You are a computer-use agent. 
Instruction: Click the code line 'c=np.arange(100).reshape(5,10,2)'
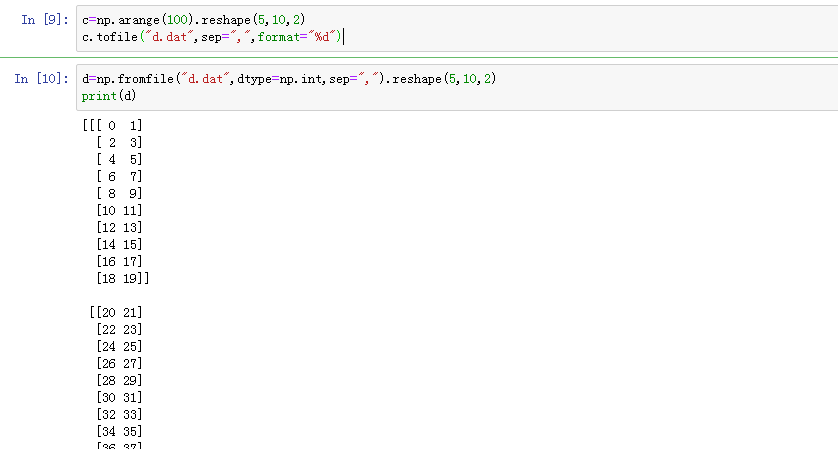click(x=193, y=20)
